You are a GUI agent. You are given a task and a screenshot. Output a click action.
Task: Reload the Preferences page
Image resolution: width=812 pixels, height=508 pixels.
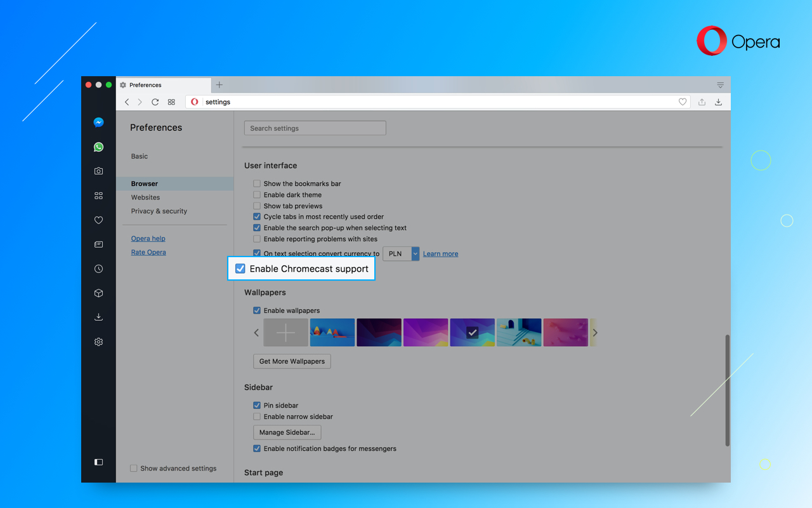155,102
